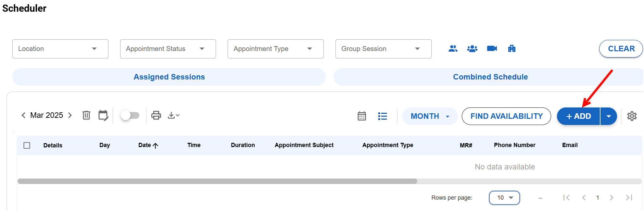Expand the arrow beside the ADD button
The width and height of the screenshot is (644, 211).
coord(609,116)
